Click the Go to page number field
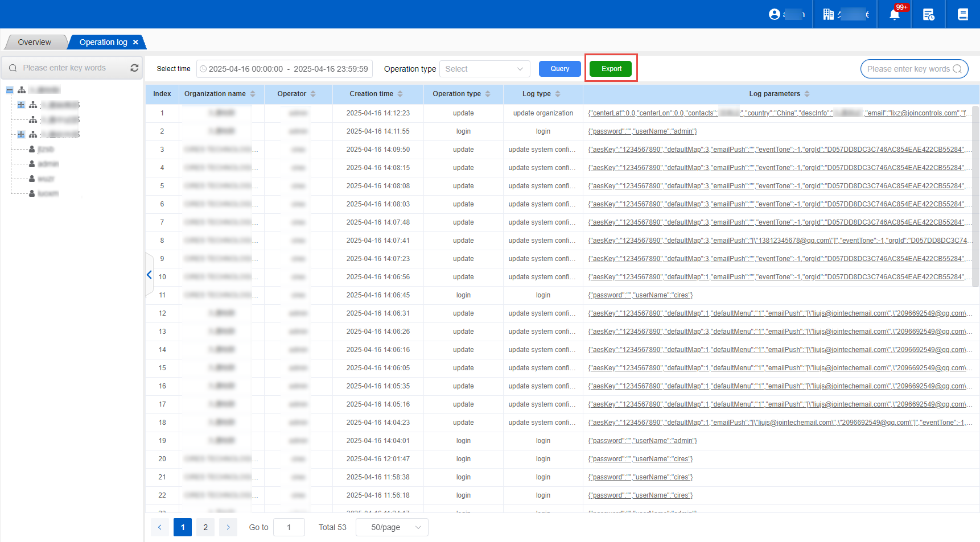 pos(289,527)
